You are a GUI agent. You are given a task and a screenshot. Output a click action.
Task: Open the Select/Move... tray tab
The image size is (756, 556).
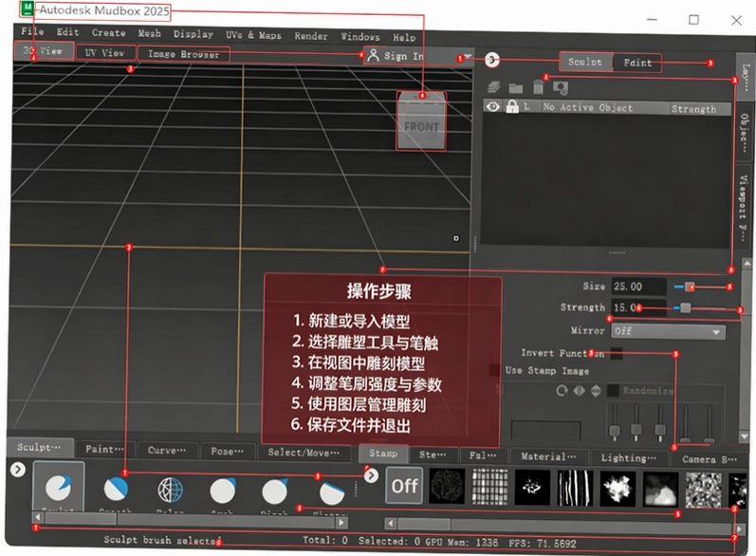pos(304,453)
